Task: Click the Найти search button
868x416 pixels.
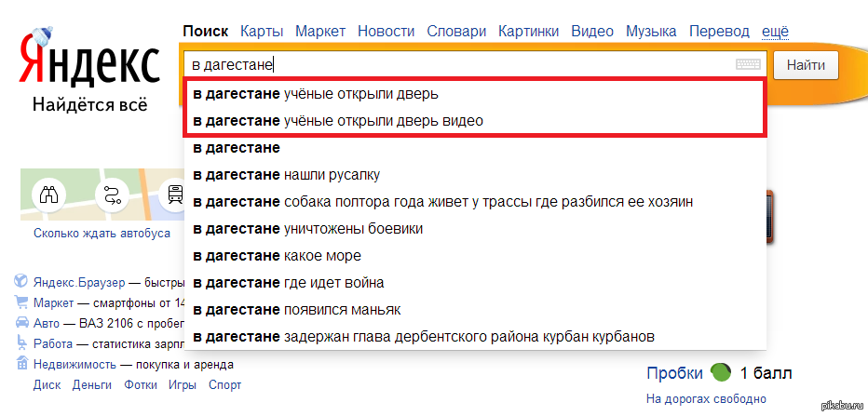Action: pyautogui.click(x=806, y=65)
